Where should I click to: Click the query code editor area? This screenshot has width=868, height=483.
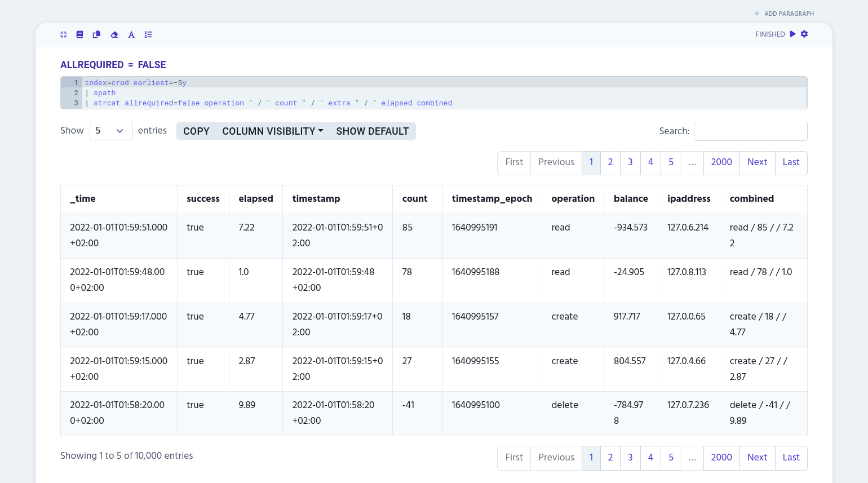[434, 93]
